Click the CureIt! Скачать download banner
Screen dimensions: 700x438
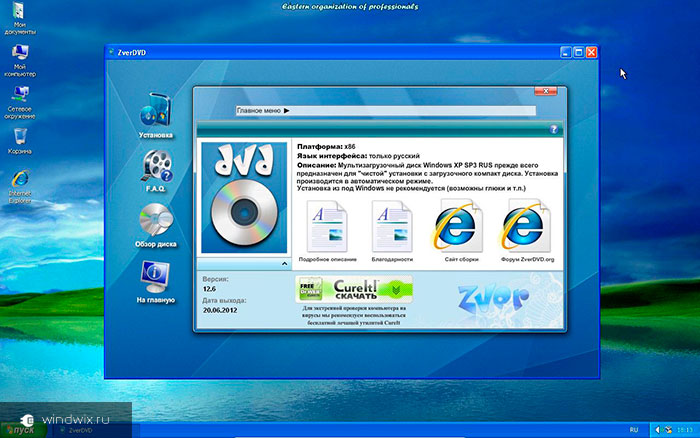point(353,290)
